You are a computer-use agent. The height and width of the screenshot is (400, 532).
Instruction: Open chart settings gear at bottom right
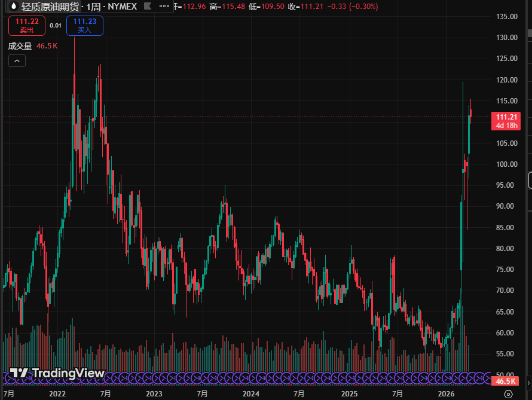(508, 394)
